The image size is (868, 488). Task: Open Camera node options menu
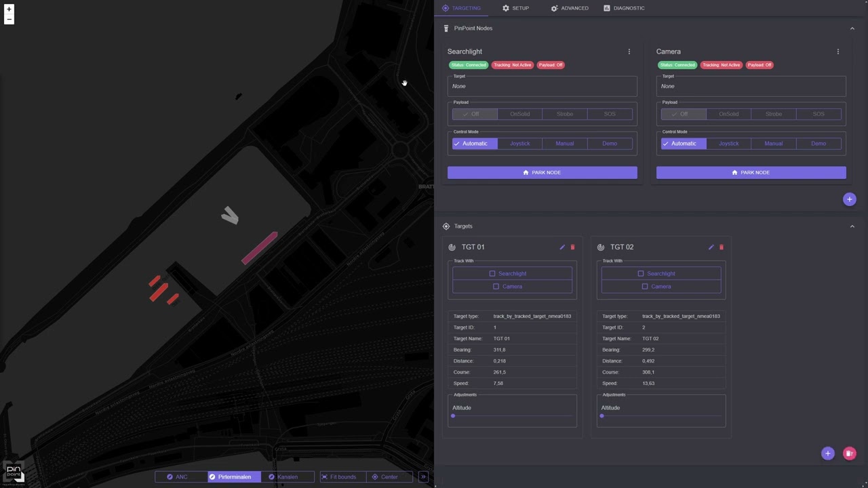point(838,52)
